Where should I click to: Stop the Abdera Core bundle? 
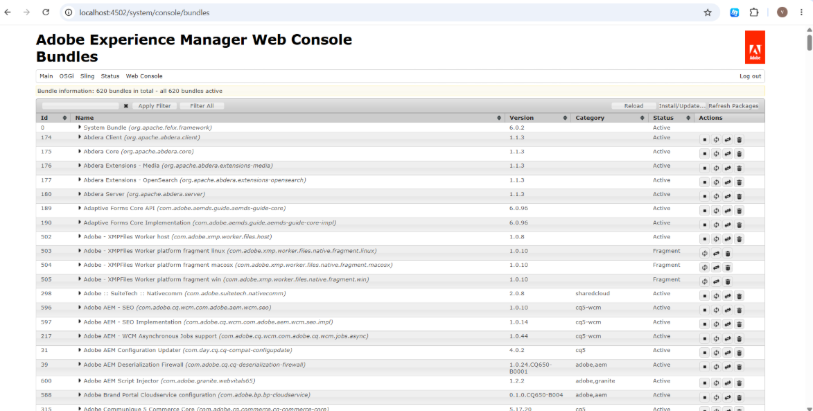click(x=704, y=154)
